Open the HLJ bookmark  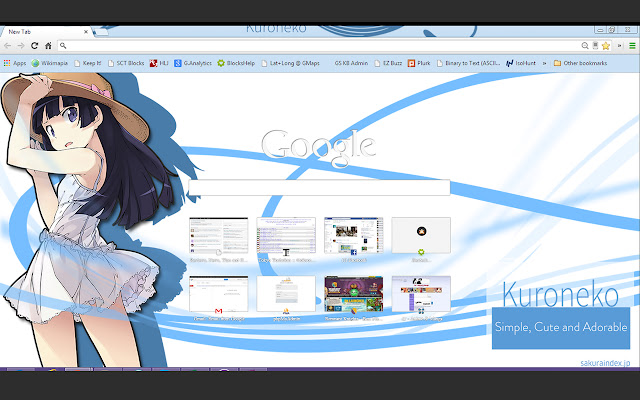(x=159, y=63)
